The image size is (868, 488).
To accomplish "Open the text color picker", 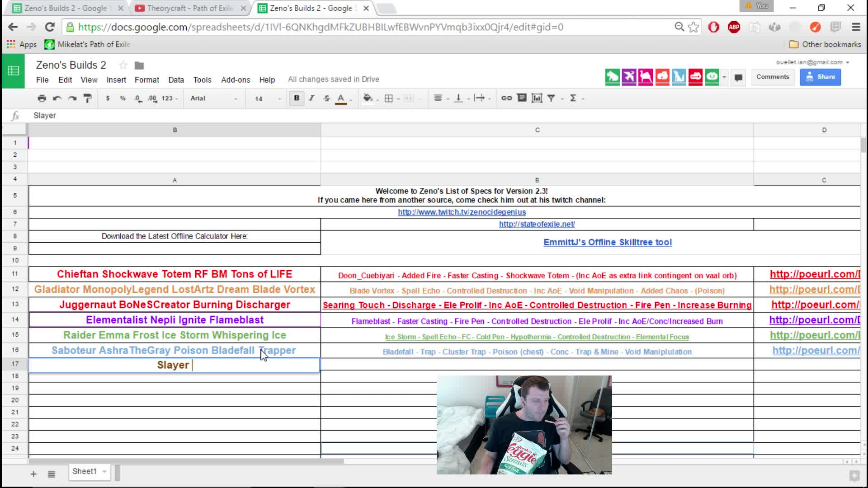I will [341, 99].
